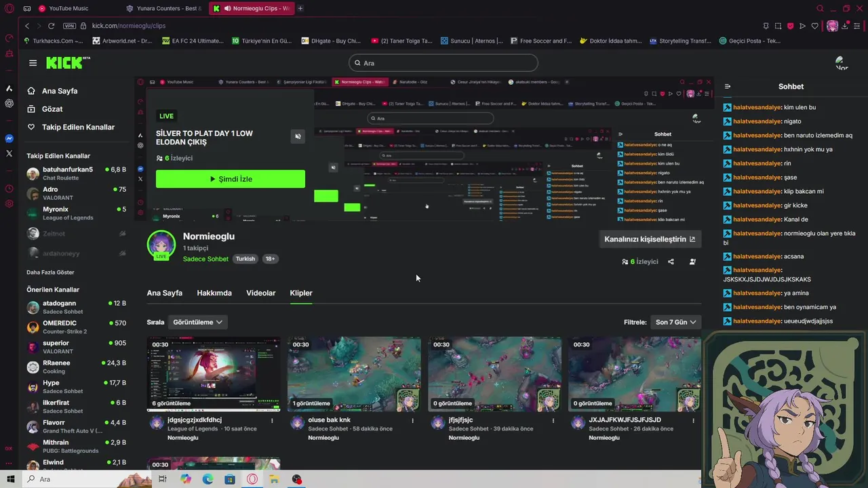The image size is (868, 488).
Task: Switch to Hakkımda tab
Action: [214, 293]
